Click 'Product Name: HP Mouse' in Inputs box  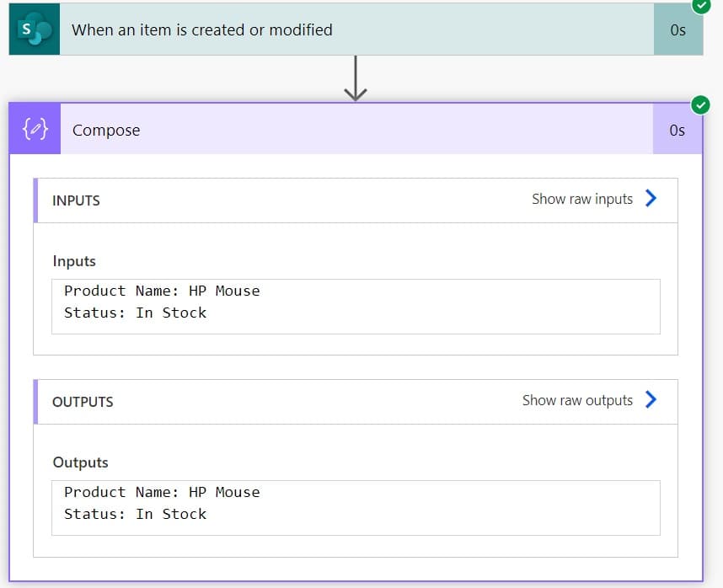pos(162,291)
